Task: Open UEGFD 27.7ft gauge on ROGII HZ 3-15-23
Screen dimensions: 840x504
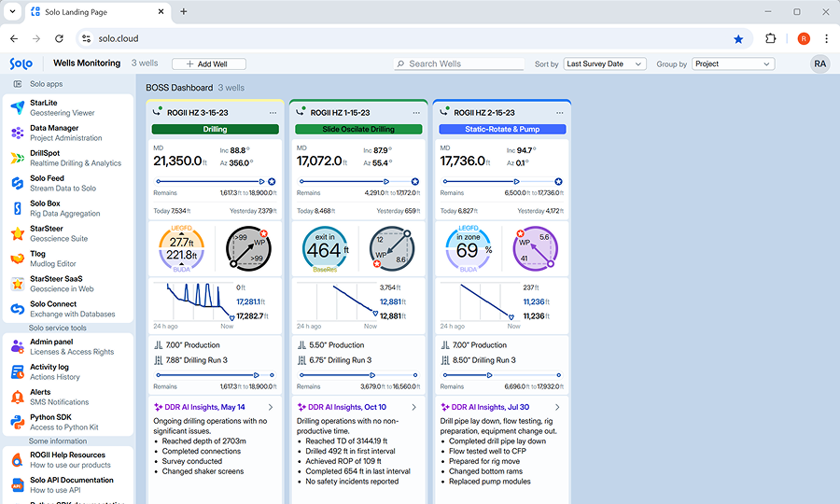Action: click(x=182, y=249)
